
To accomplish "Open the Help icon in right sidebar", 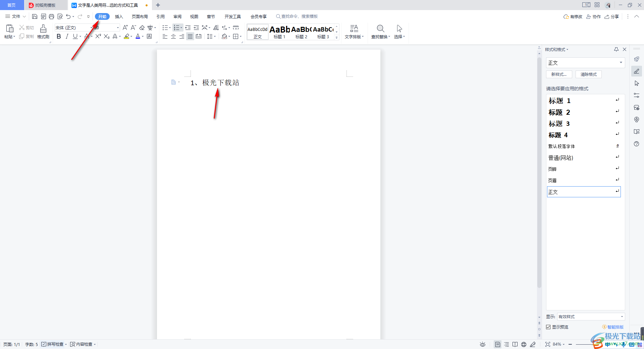I will point(636,144).
